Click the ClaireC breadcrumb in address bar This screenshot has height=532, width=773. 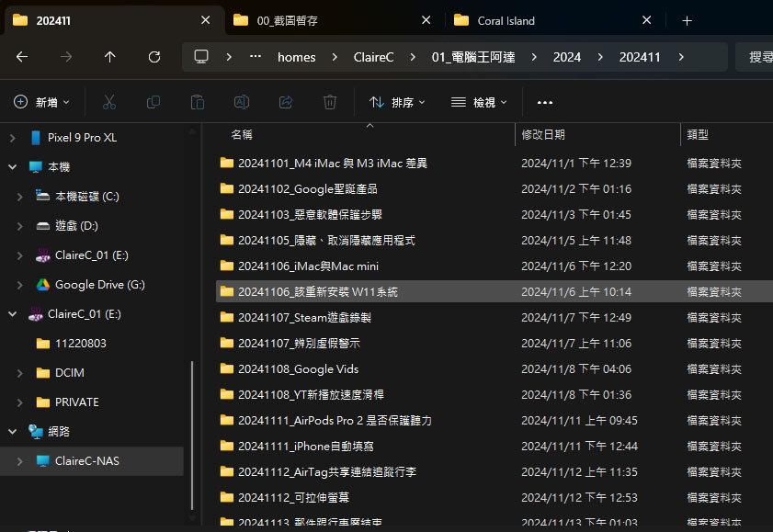point(373,57)
